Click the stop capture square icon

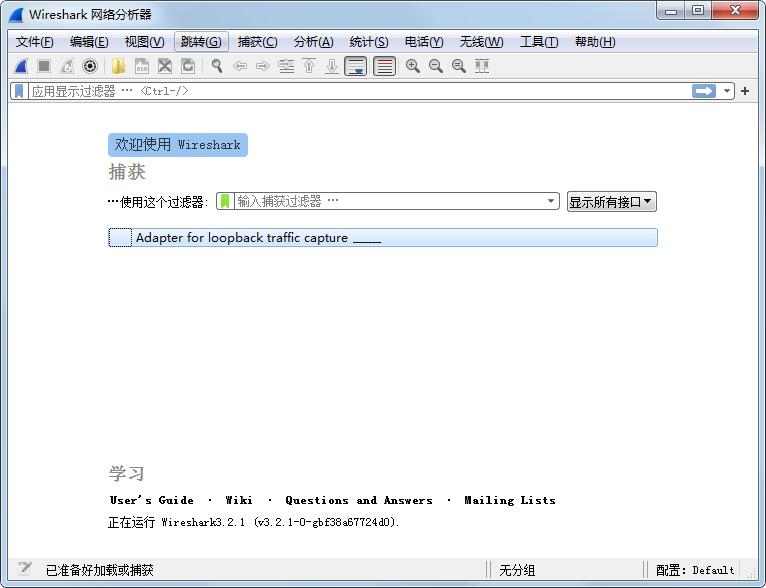[44, 66]
